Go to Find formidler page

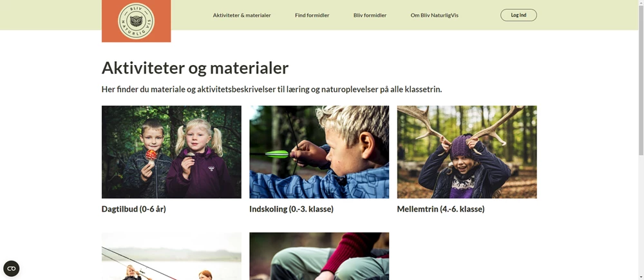tap(312, 15)
